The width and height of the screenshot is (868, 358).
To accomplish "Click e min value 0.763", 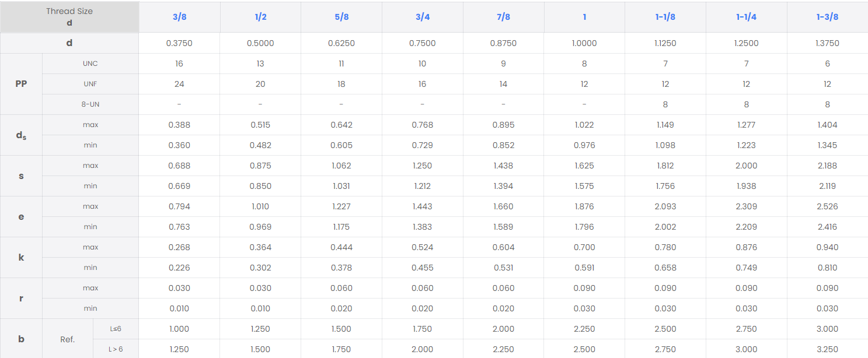I will tap(179, 227).
